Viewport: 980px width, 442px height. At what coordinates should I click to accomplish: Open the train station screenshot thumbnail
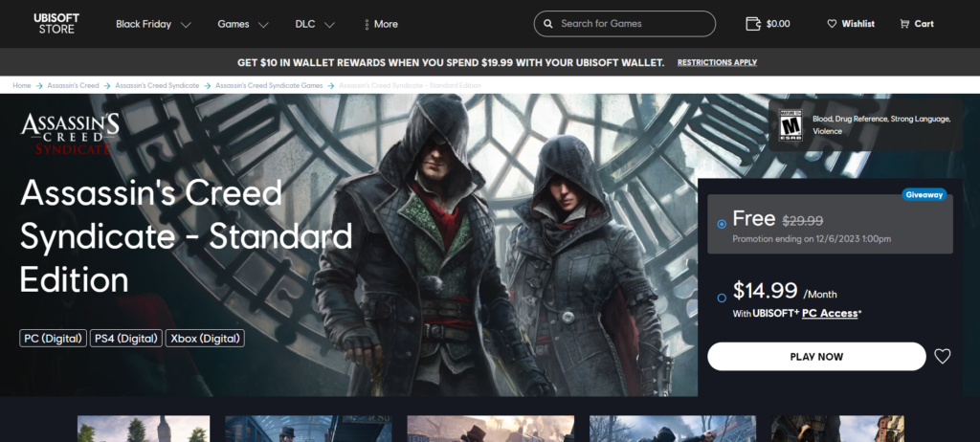click(308, 429)
